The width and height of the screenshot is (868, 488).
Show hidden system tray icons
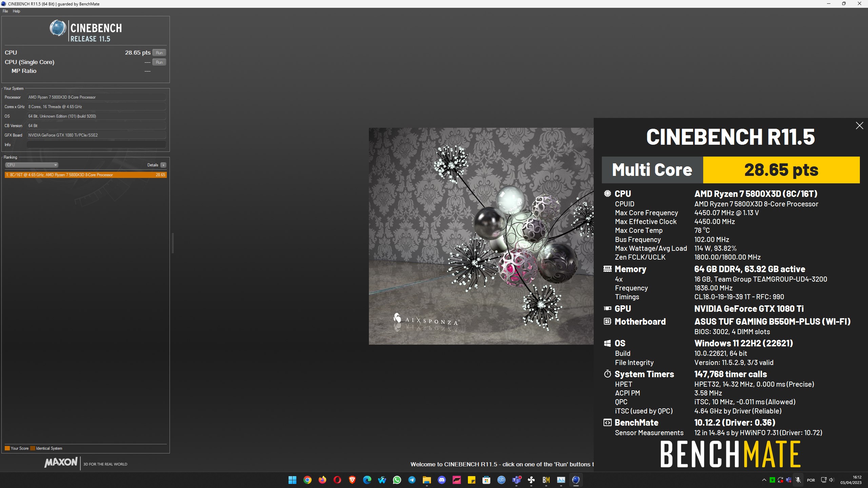[x=764, y=480]
